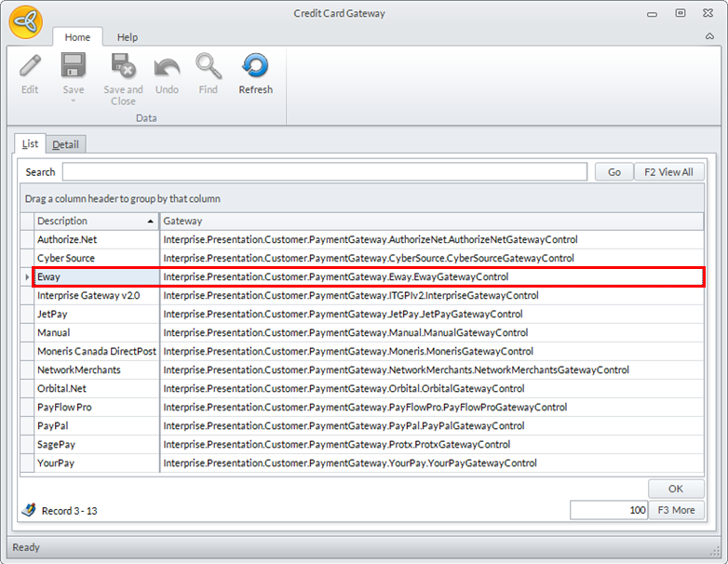Click the Save floppy disk icon
This screenshot has width=728, height=564.
[74, 67]
